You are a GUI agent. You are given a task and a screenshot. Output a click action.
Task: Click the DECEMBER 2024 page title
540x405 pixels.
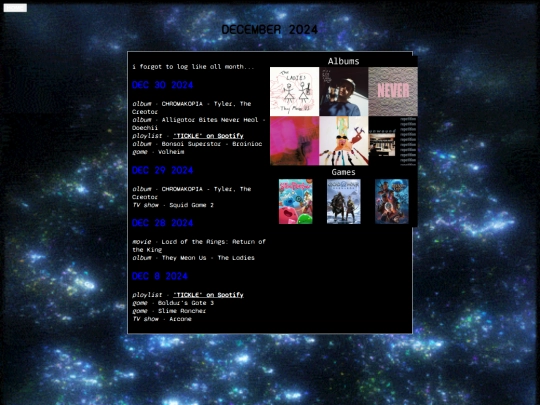pyautogui.click(x=270, y=30)
